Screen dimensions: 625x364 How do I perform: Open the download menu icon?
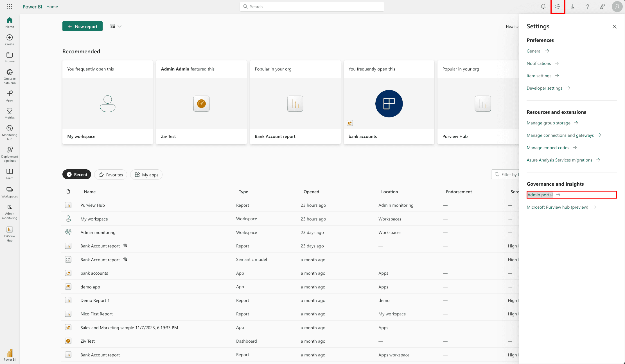(573, 6)
